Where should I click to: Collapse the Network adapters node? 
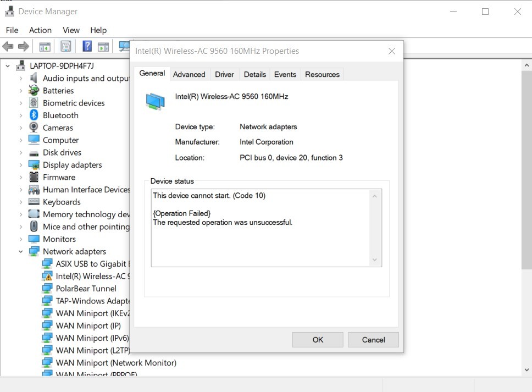point(21,251)
